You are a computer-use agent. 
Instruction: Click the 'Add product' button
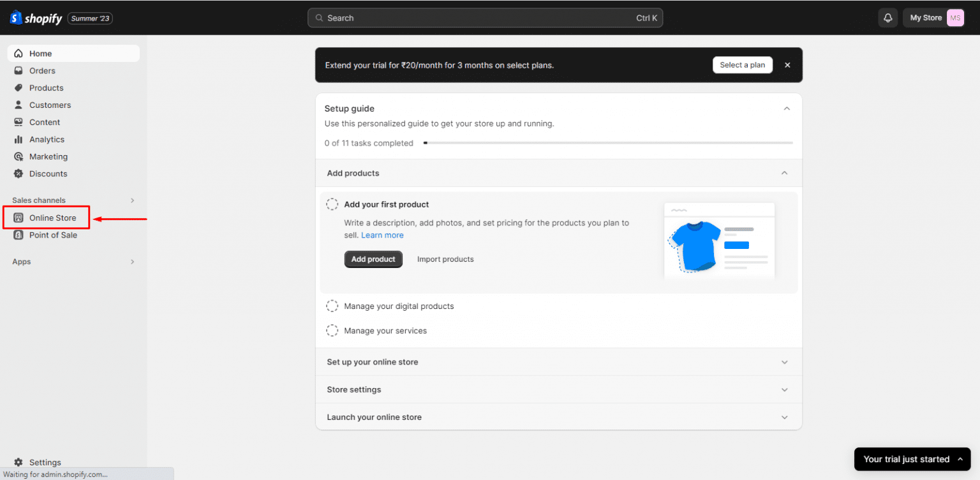[373, 259]
